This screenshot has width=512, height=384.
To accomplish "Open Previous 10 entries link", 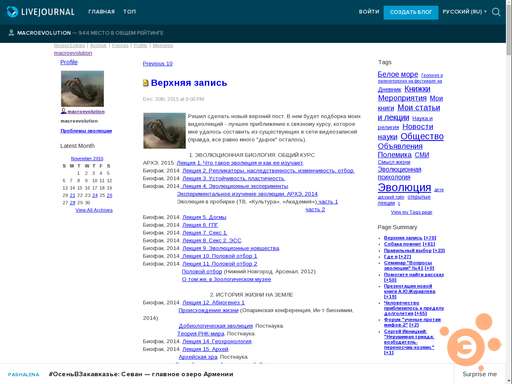I will coord(157,64).
